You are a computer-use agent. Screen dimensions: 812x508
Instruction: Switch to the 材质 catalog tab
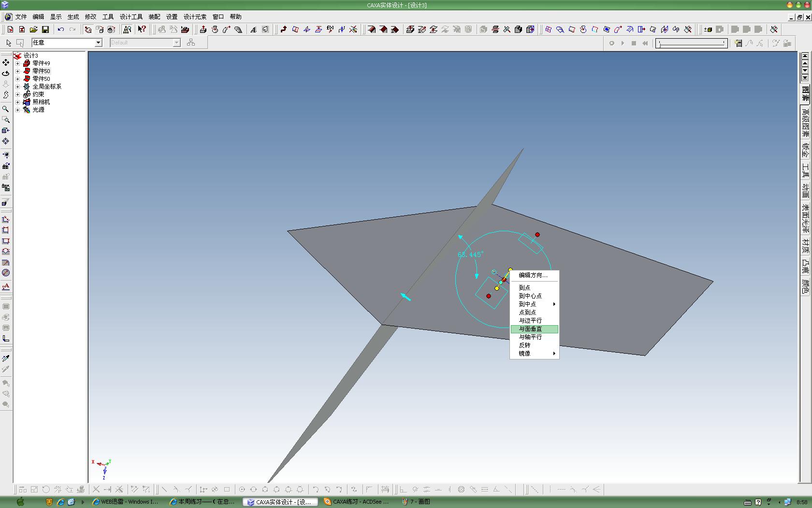805,246
